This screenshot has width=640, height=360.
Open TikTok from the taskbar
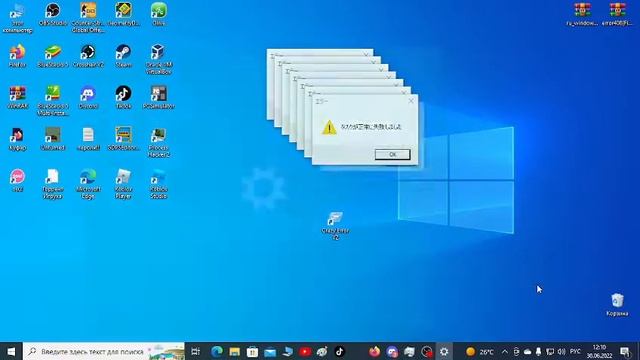coord(340,351)
